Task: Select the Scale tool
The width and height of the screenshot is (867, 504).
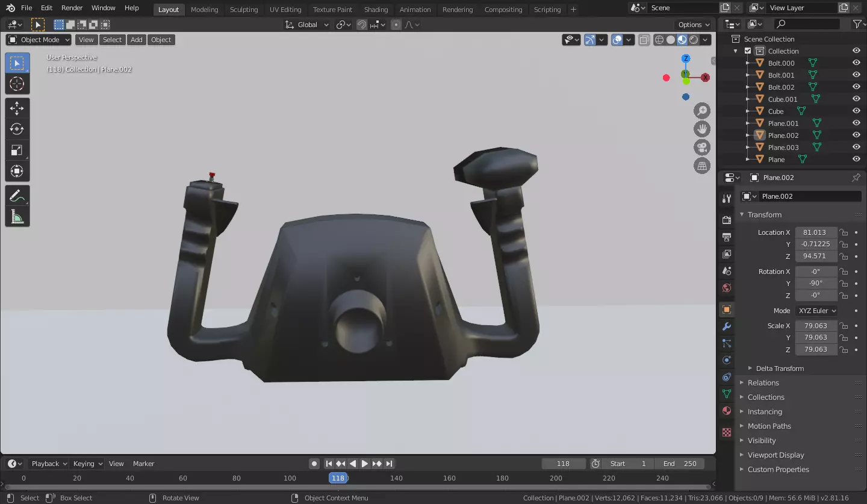Action: 17,151
